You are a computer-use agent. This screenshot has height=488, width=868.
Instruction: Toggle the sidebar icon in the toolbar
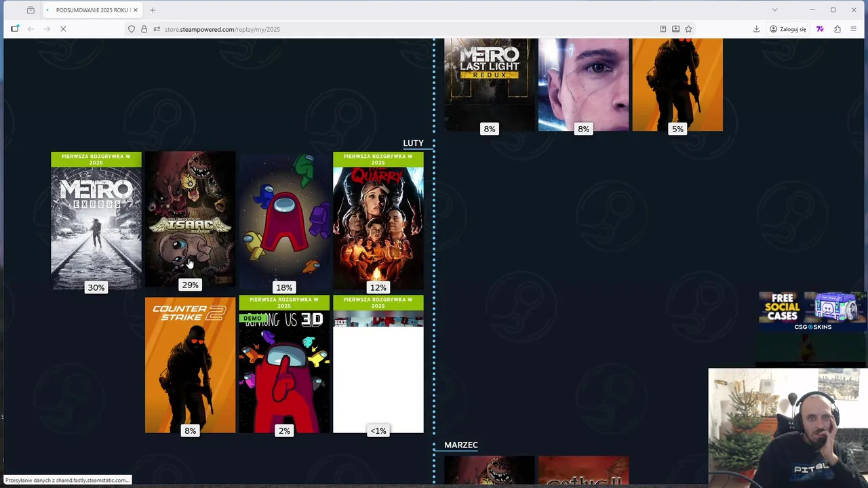coord(14,29)
